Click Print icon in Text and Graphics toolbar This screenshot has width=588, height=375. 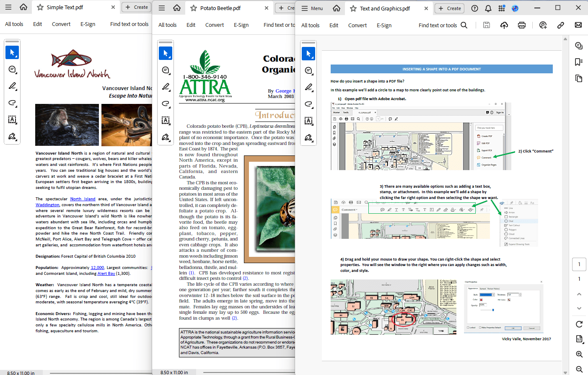tap(522, 25)
